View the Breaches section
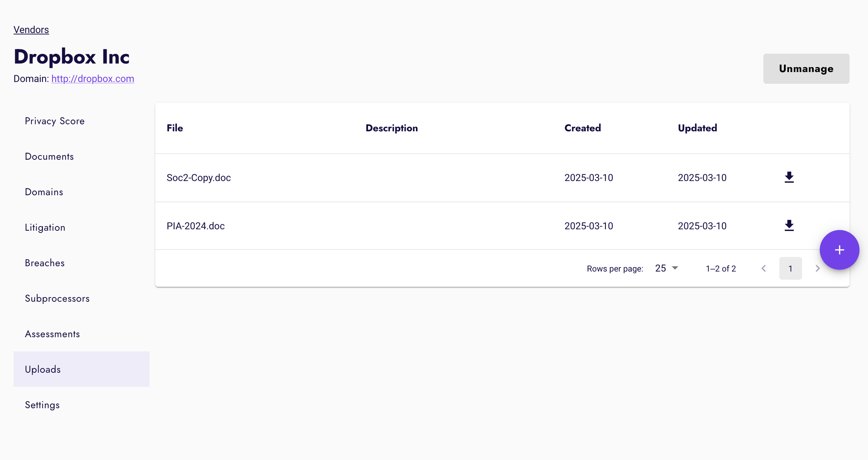The width and height of the screenshot is (868, 460). [82, 263]
